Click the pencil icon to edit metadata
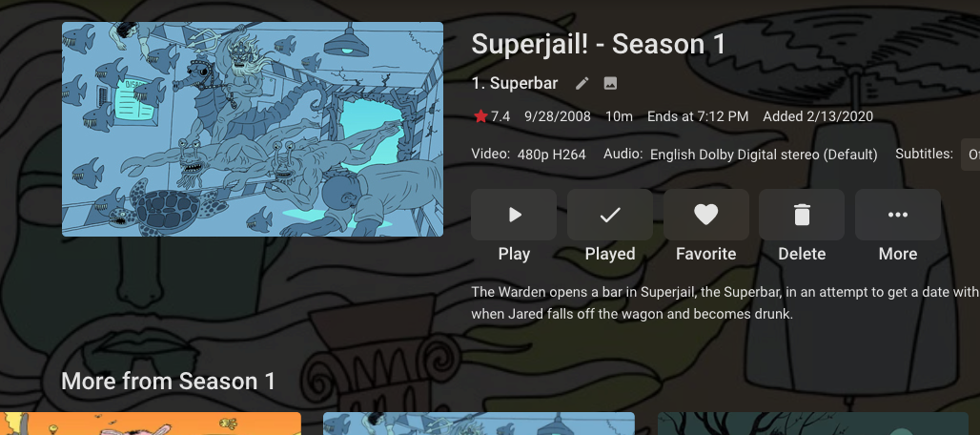Image resolution: width=980 pixels, height=435 pixels. click(x=582, y=83)
